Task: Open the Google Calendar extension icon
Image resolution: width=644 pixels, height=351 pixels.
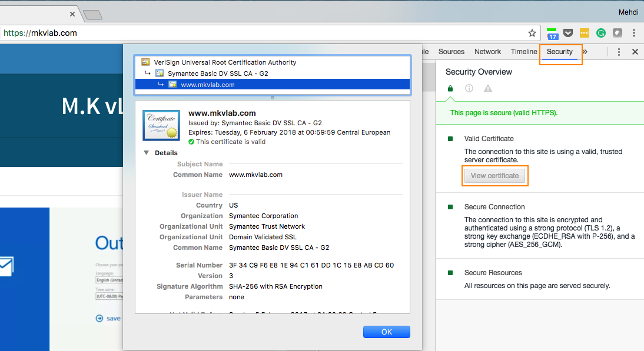Action: (552, 34)
